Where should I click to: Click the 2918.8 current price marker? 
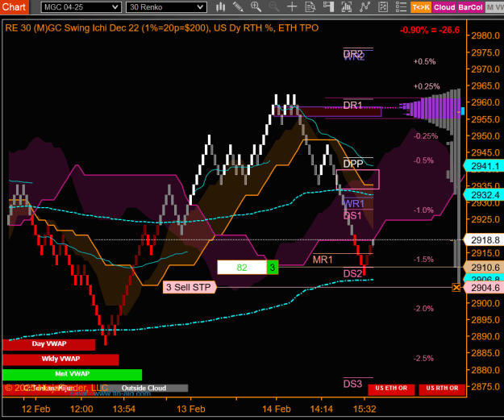click(484, 239)
